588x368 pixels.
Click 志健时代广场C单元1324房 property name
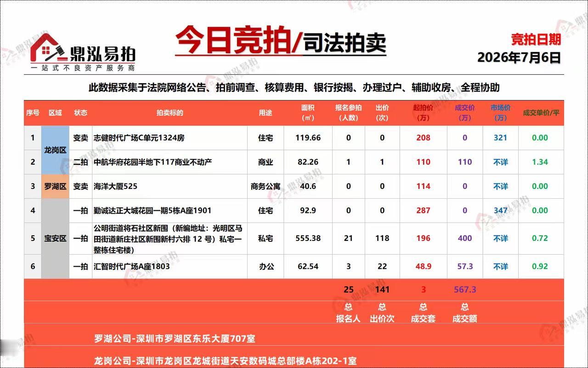[x=139, y=138]
